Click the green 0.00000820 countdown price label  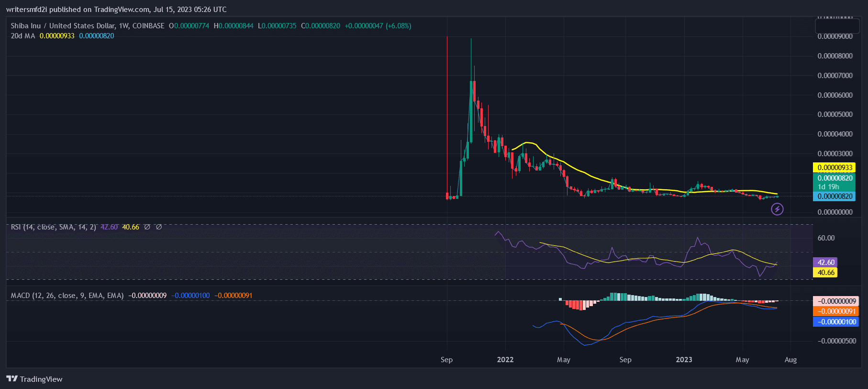pyautogui.click(x=835, y=182)
